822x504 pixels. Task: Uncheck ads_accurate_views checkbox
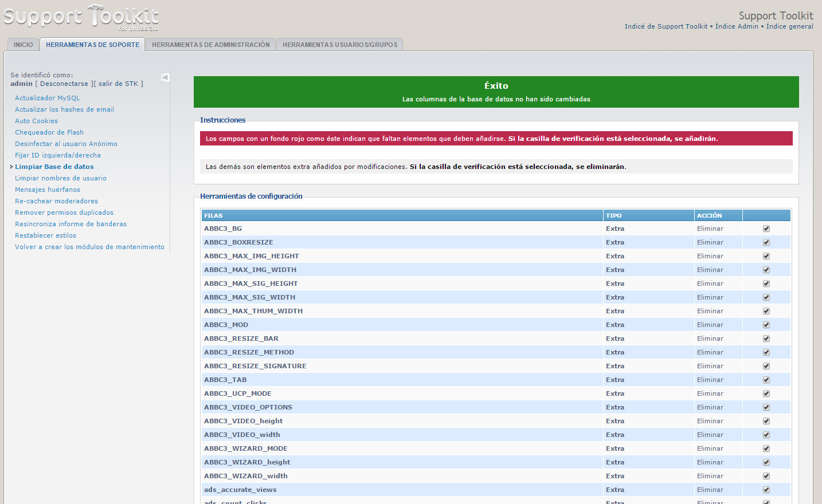pyautogui.click(x=766, y=490)
